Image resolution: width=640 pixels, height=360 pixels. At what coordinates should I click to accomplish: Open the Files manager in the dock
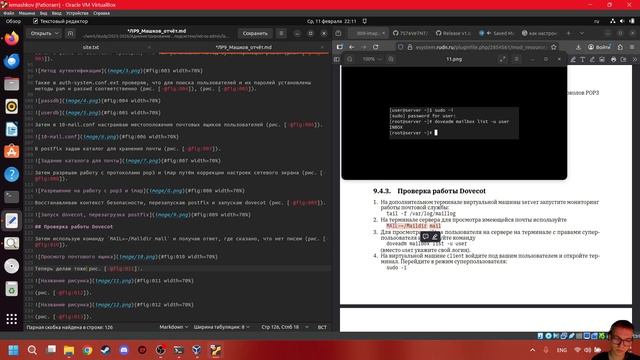point(11,84)
